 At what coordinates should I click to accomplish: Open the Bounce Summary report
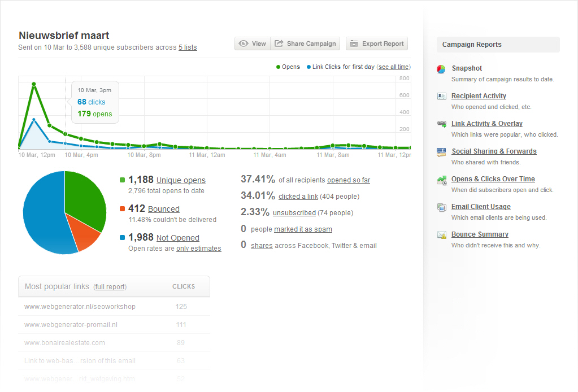[x=480, y=234]
